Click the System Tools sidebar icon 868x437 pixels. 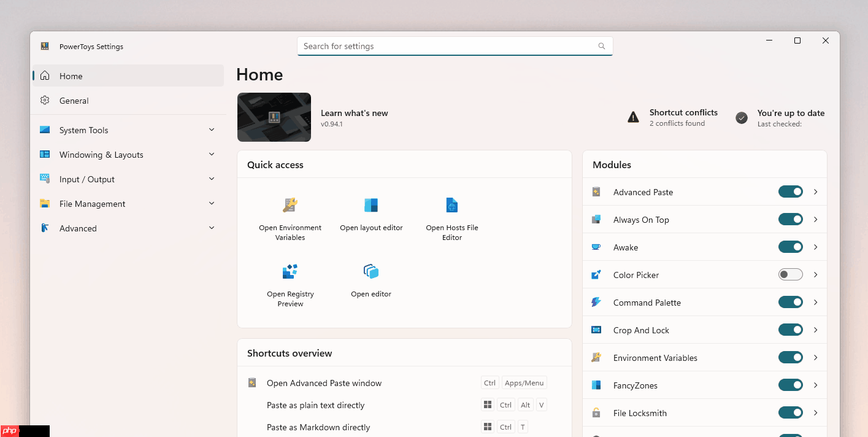point(45,130)
